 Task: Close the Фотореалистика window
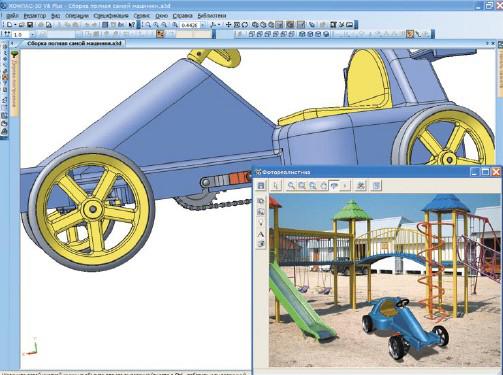pos(496,172)
